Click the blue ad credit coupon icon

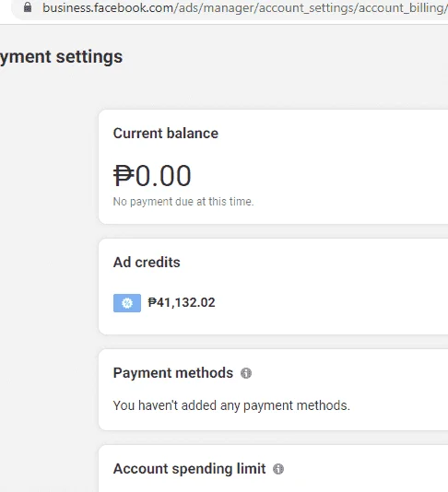(x=127, y=303)
